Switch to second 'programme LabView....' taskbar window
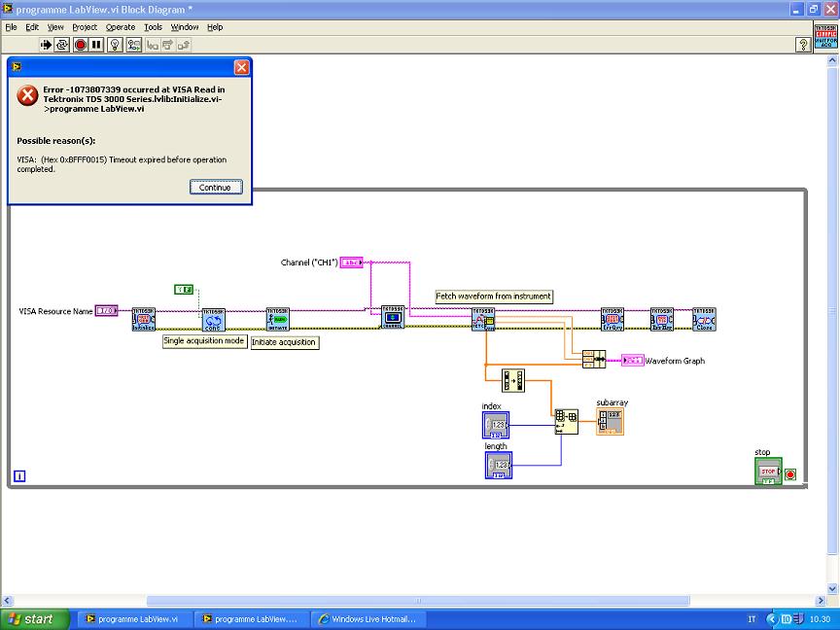Screen dimensions: 840x630 250,619
